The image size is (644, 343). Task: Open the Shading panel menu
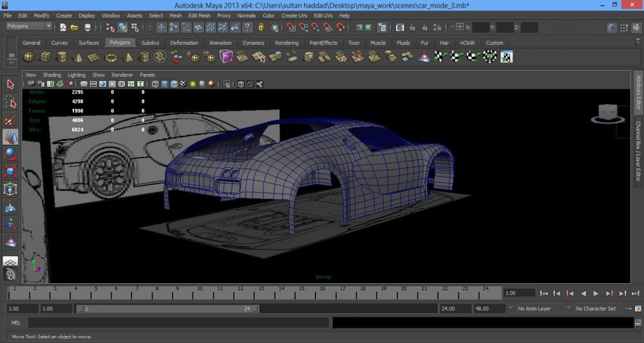coord(52,75)
